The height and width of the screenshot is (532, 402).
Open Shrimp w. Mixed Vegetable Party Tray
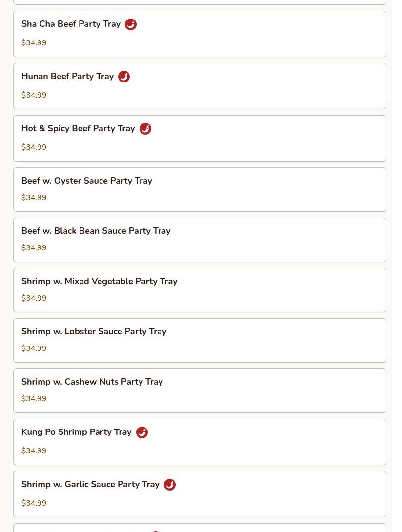pos(100,282)
